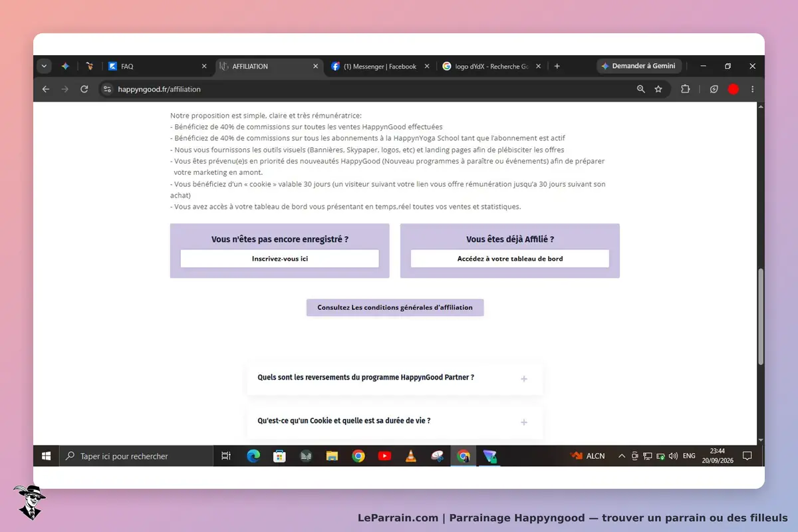Click the Inscrivez-vous ici button
Viewport: 798px width, 532px height.
[280, 259]
